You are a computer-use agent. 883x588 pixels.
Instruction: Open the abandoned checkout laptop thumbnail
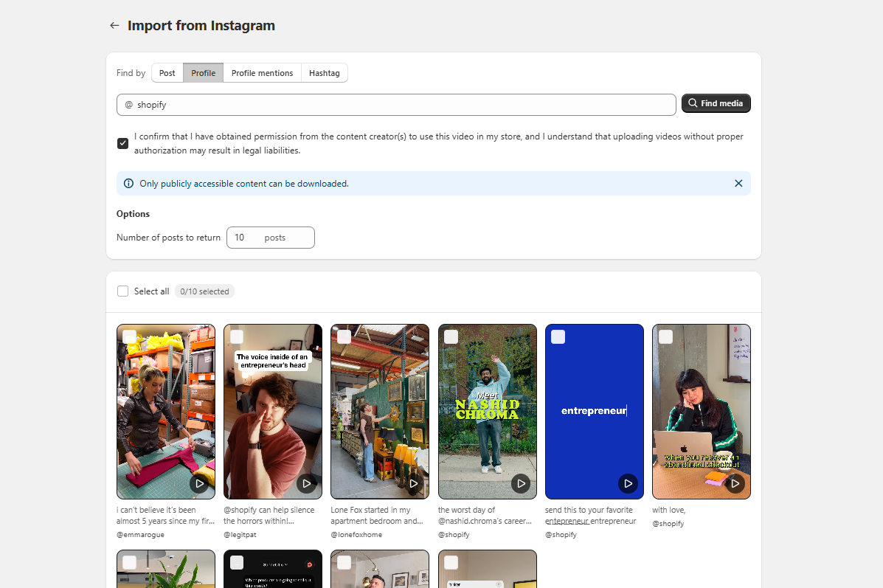click(701, 412)
